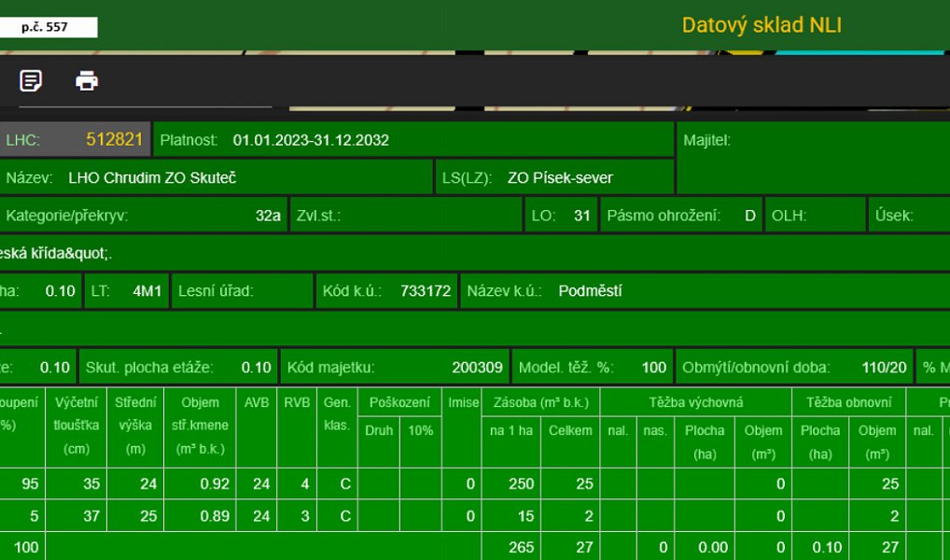The width and height of the screenshot is (950, 560).
Task: Select the LHC code 512821
Action: [115, 140]
